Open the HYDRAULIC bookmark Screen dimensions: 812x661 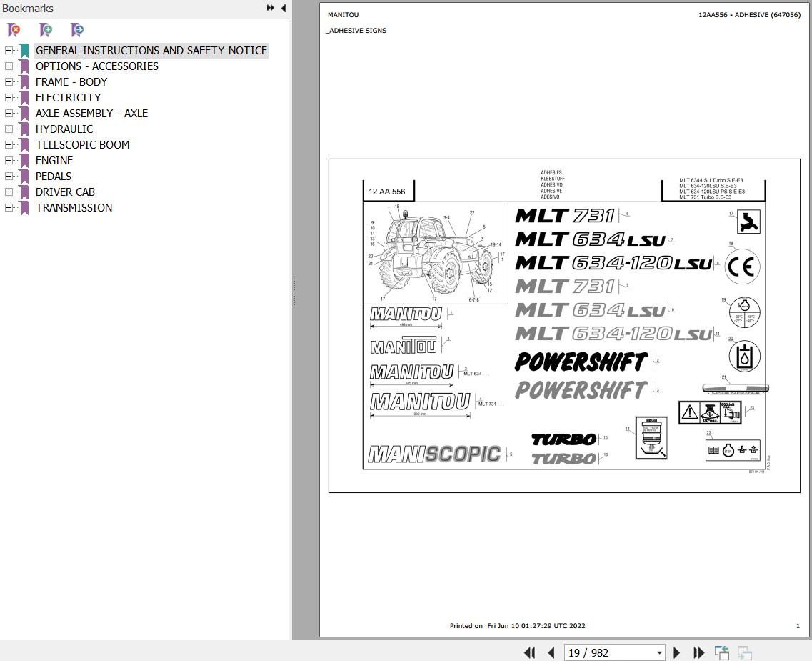click(x=64, y=129)
